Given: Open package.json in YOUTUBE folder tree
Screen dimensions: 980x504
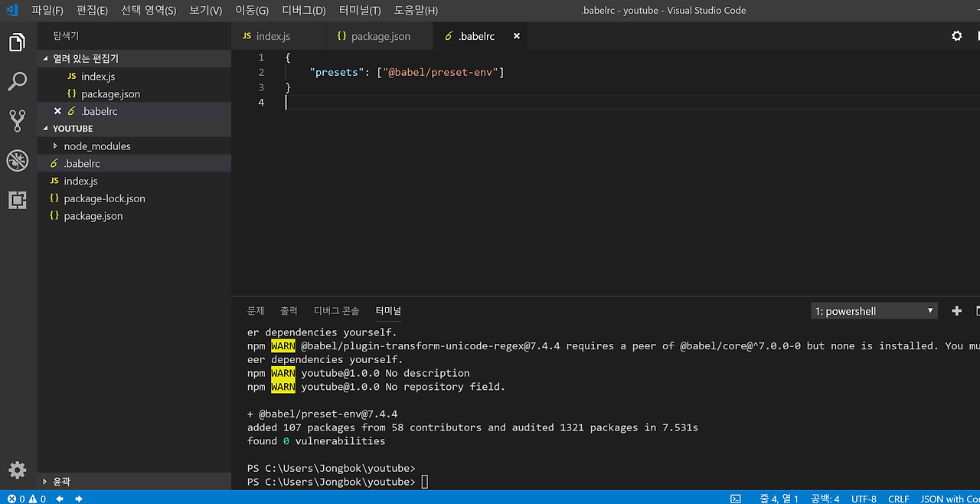Looking at the screenshot, I should click(134, 216).
